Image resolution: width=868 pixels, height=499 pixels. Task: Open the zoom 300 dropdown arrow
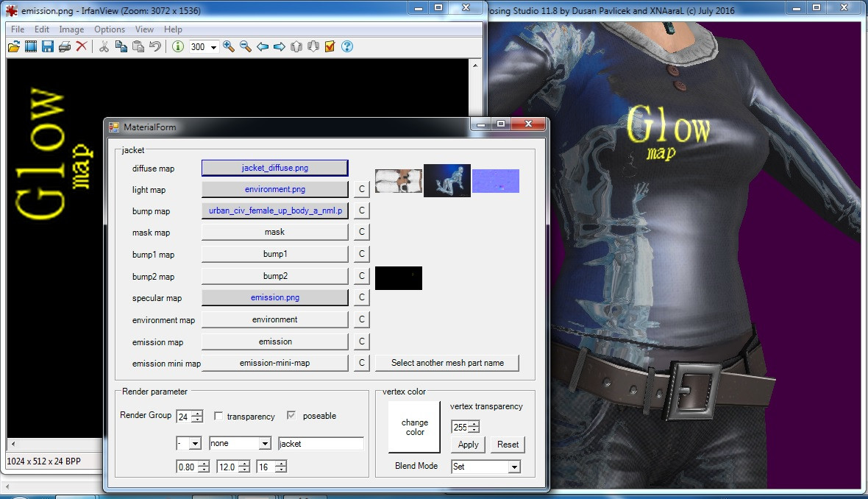pos(213,47)
